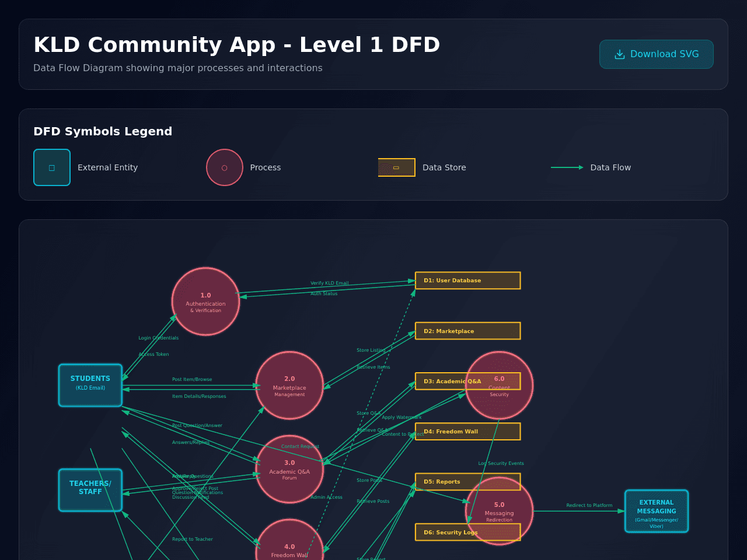Click the 'Log Security Events' flow label
The image size is (747, 560).
pos(501,463)
